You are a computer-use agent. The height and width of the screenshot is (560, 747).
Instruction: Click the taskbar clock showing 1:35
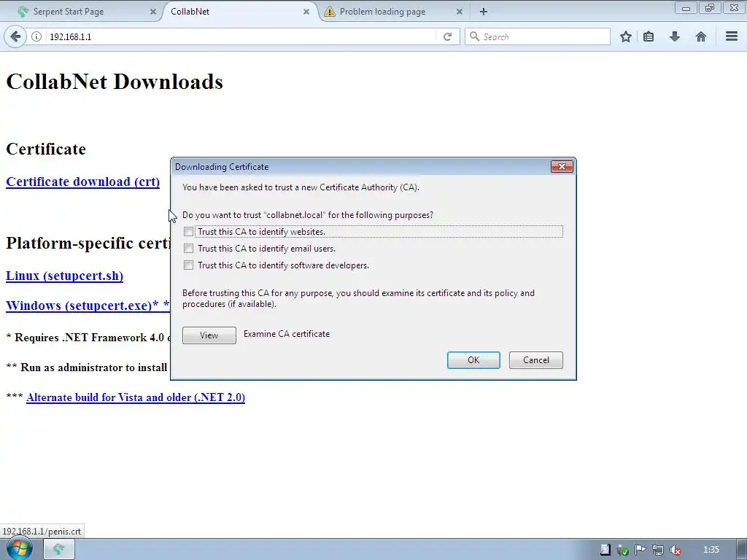click(711, 550)
